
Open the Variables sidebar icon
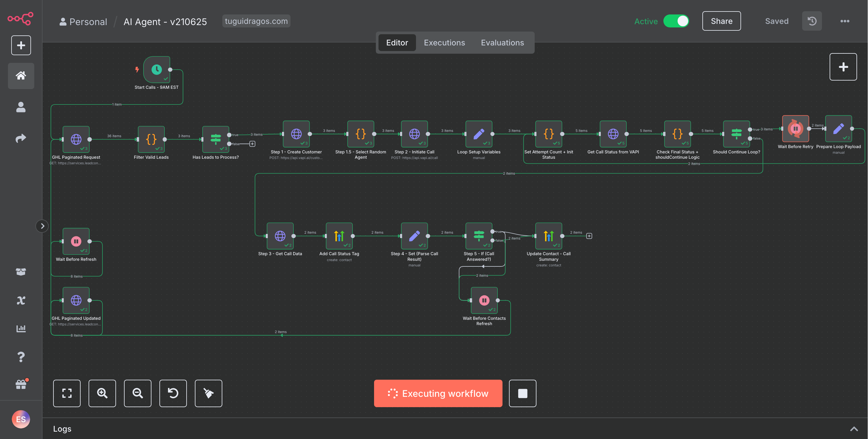pos(21,300)
